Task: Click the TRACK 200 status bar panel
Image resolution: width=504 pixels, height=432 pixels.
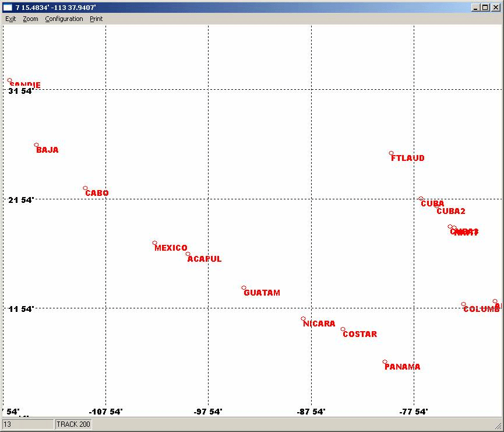Action: 73,424
